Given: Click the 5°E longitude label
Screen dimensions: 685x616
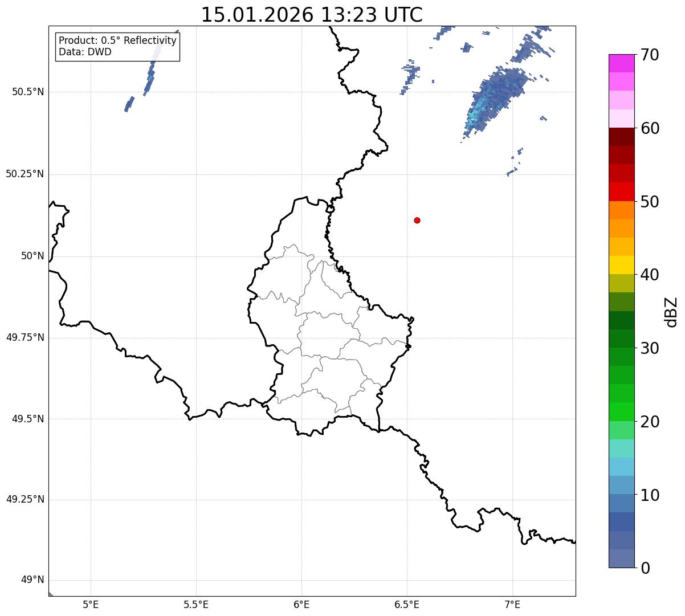Looking at the screenshot, I should [x=91, y=604].
